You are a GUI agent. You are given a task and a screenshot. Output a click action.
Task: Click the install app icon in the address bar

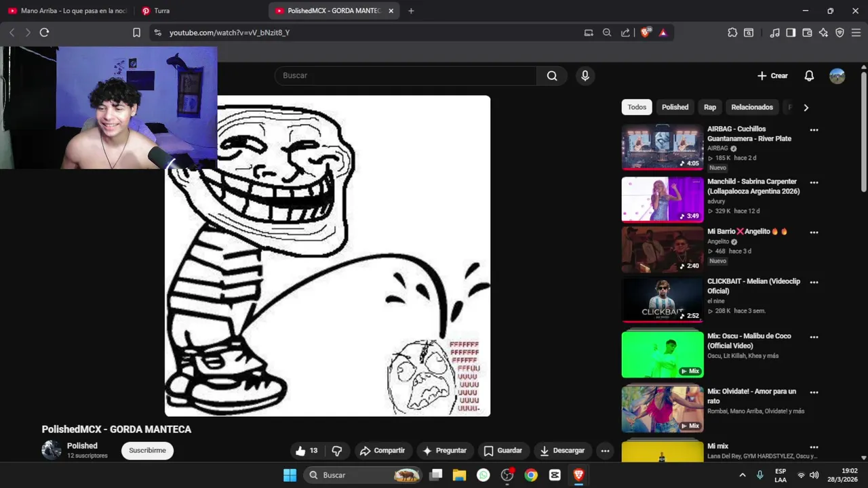(589, 33)
